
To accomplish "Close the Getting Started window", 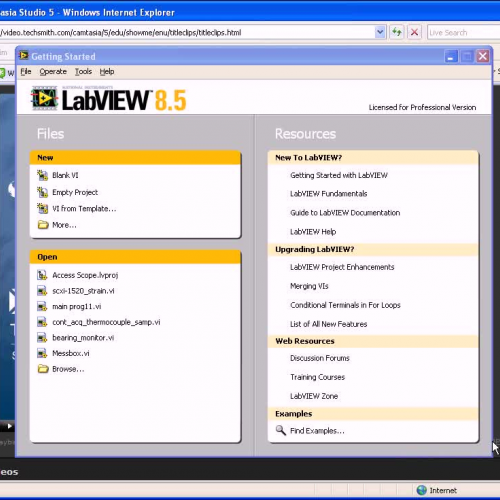I will tap(483, 56).
